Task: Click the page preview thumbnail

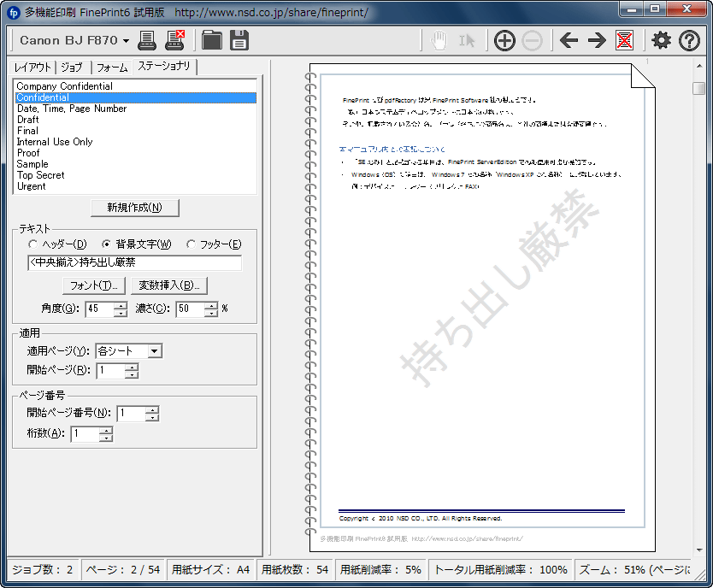Action: (x=482, y=308)
